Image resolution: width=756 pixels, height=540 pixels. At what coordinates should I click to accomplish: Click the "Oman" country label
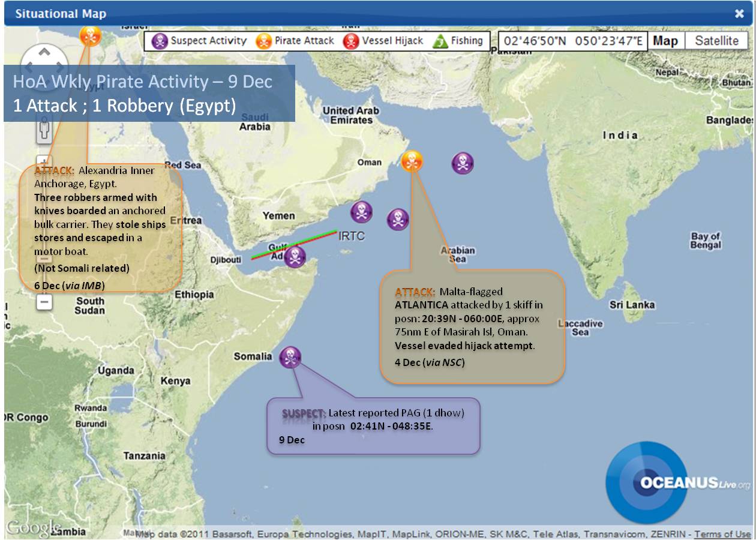pyautogui.click(x=369, y=162)
